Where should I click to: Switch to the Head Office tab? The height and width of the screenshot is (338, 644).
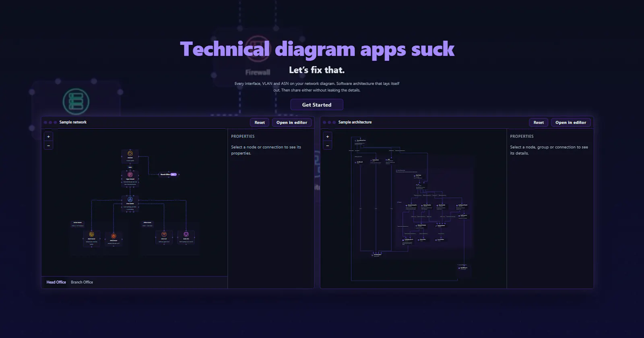[56, 282]
